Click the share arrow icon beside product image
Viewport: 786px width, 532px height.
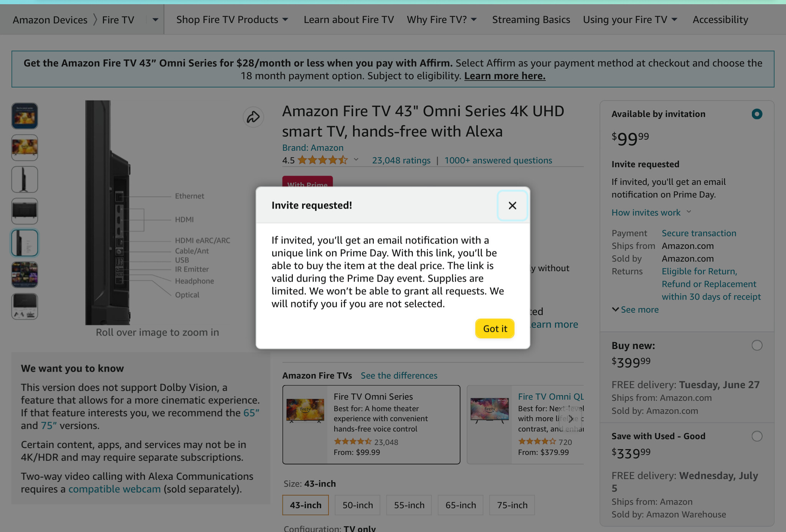(x=253, y=117)
